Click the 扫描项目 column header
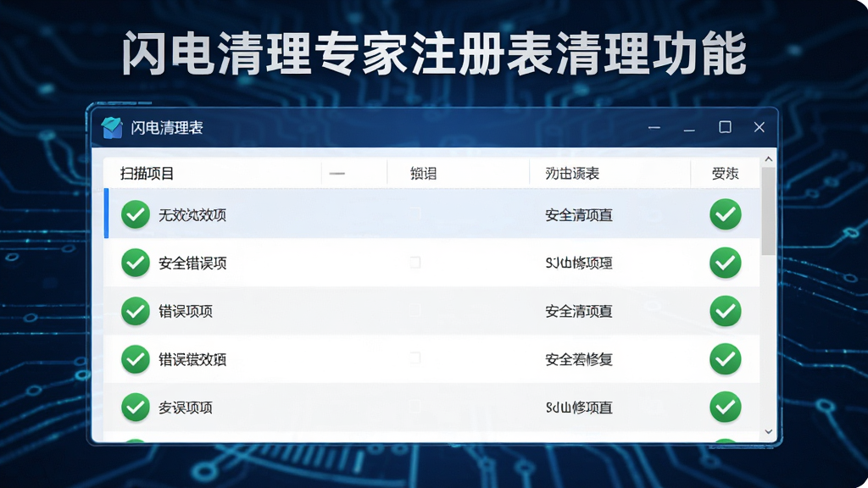This screenshot has width=868, height=488. [x=147, y=173]
